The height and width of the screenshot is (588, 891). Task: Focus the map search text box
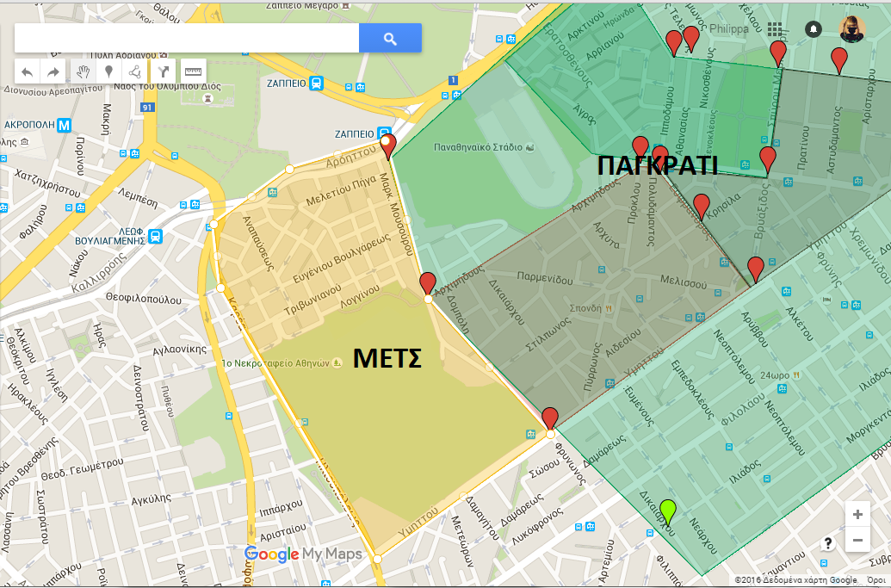point(187,38)
